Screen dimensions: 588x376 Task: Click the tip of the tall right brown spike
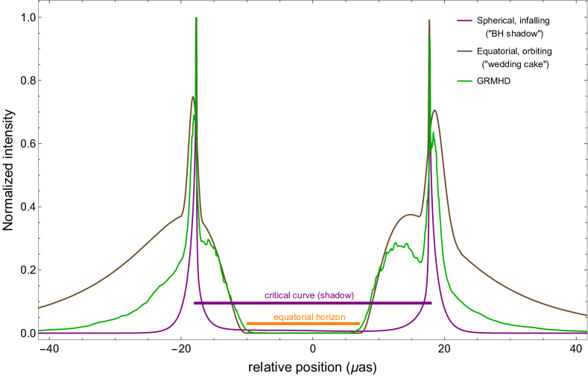(x=429, y=21)
